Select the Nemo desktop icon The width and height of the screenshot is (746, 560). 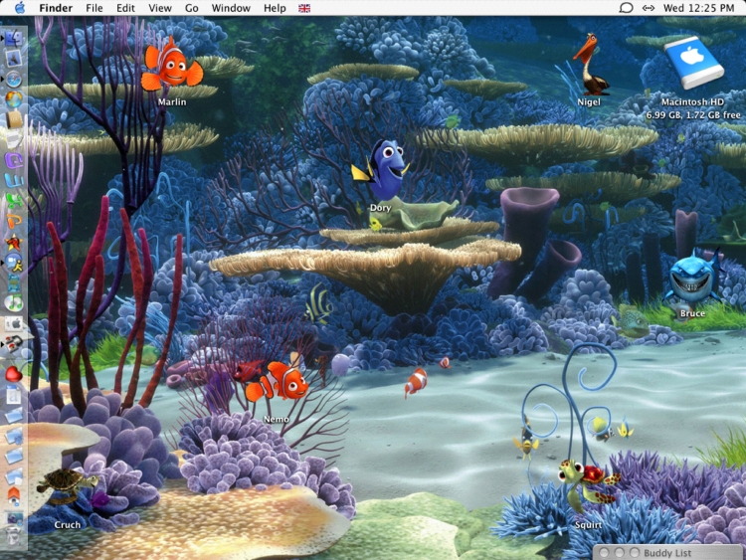click(277, 382)
